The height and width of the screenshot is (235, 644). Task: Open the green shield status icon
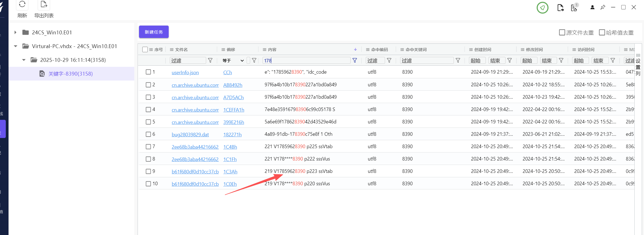(x=542, y=8)
